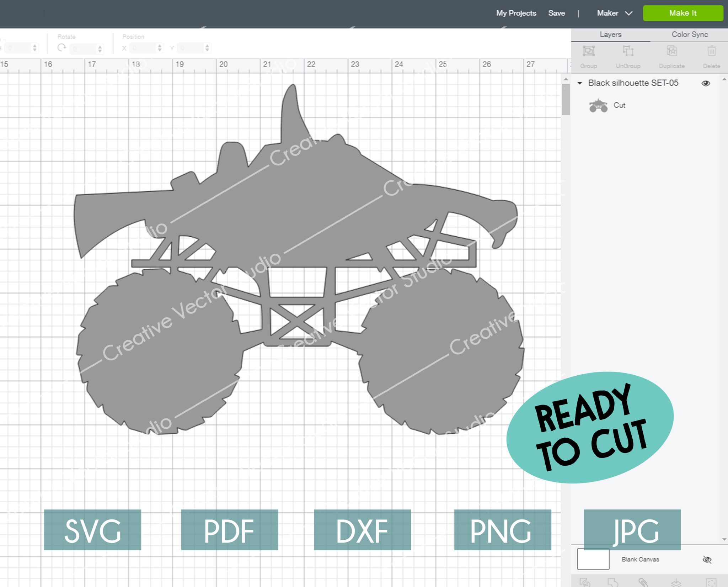Click the Position Y field
Image resolution: width=728 pixels, height=587 pixels.
pos(191,48)
